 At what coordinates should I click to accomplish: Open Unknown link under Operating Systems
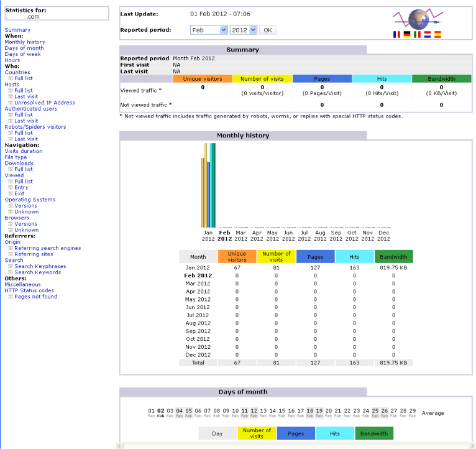(27, 212)
